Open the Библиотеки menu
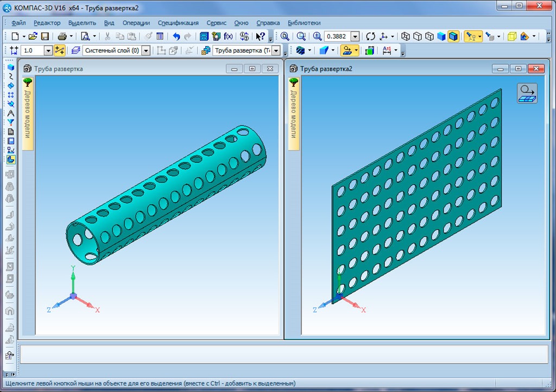Image resolution: width=556 pixels, height=392 pixels. tap(304, 23)
